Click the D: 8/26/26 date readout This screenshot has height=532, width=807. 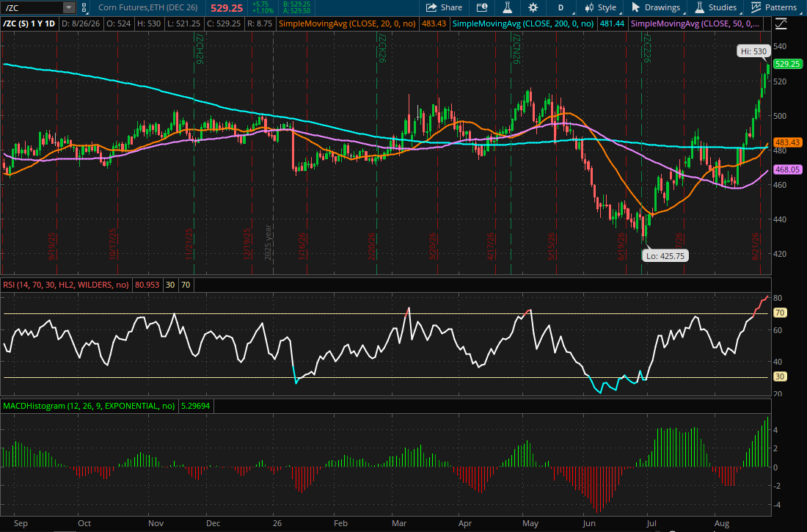coord(81,23)
